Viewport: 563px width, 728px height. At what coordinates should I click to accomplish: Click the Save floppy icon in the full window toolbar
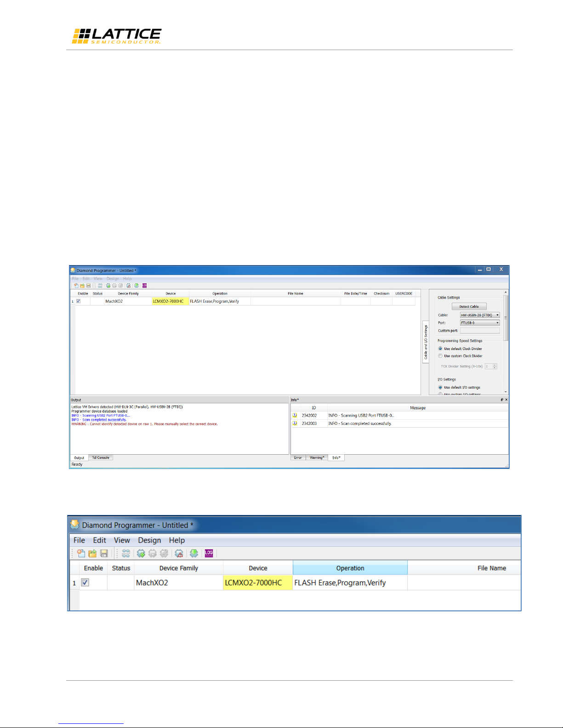click(x=89, y=286)
